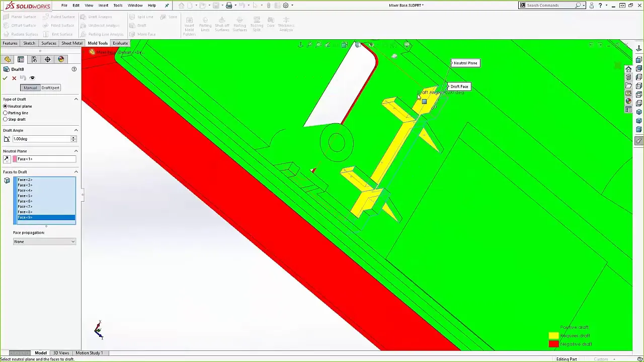Open the DisplayManager color ball tab
The width and height of the screenshot is (644, 362).
(61, 59)
